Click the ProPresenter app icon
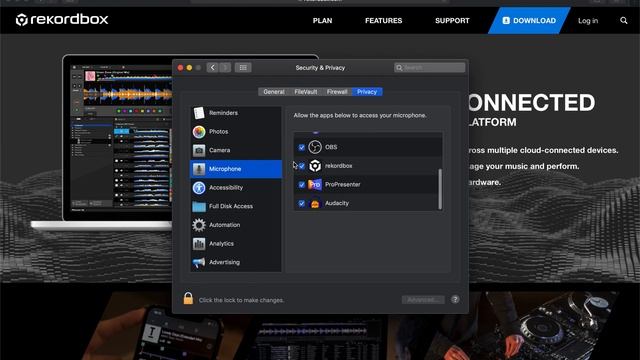Viewport: 640px width, 360px height. pyautogui.click(x=315, y=184)
